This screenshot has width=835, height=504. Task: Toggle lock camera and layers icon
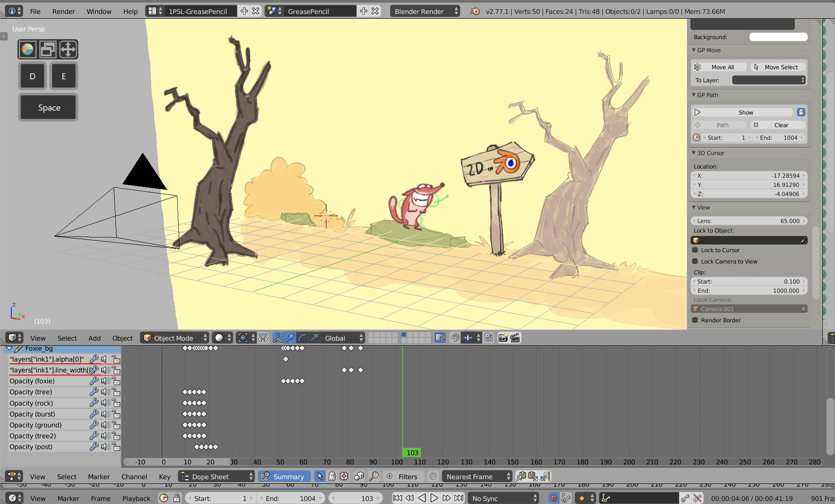coord(440,338)
